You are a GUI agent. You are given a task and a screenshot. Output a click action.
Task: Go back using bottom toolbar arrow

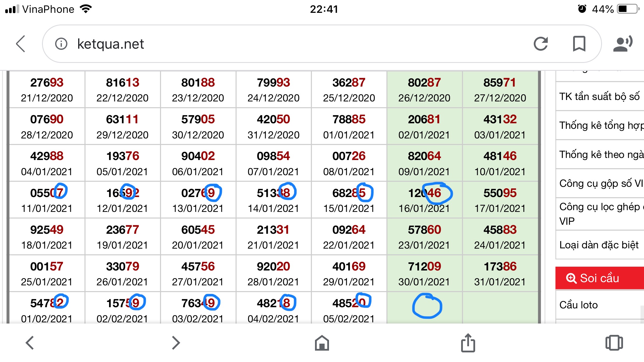30,342
